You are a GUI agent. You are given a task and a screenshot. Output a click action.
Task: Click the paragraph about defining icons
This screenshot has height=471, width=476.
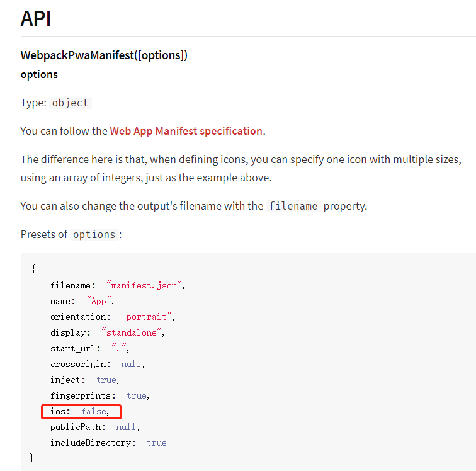pyautogui.click(x=241, y=169)
